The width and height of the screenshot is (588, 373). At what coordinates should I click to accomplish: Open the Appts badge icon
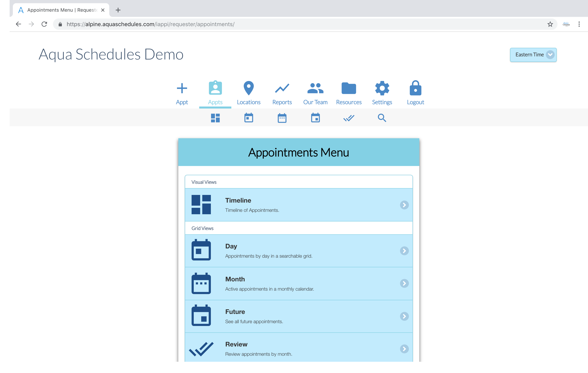pyautogui.click(x=215, y=87)
